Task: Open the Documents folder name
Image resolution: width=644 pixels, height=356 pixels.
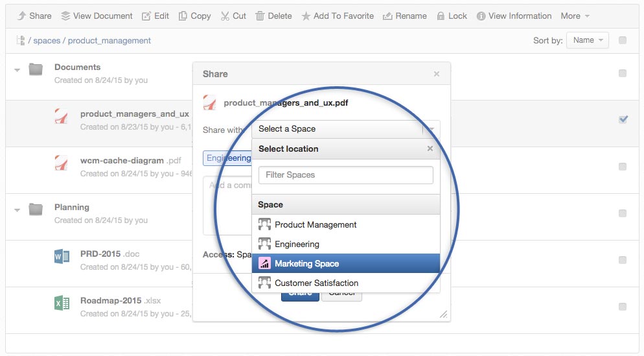Action: pos(78,67)
